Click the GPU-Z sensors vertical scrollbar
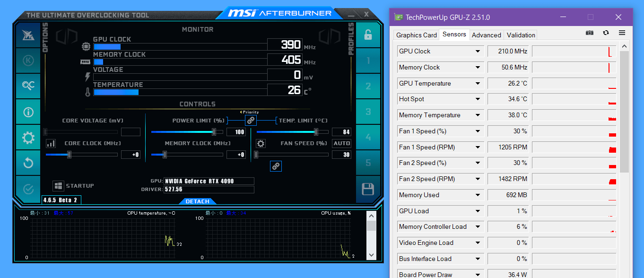The height and width of the screenshot is (278, 644). 624,112
